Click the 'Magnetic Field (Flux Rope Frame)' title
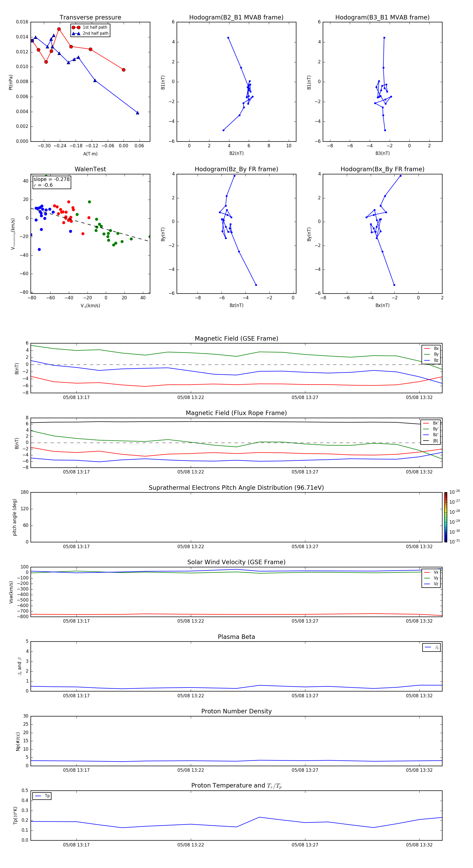The image size is (473, 868). [x=236, y=413]
